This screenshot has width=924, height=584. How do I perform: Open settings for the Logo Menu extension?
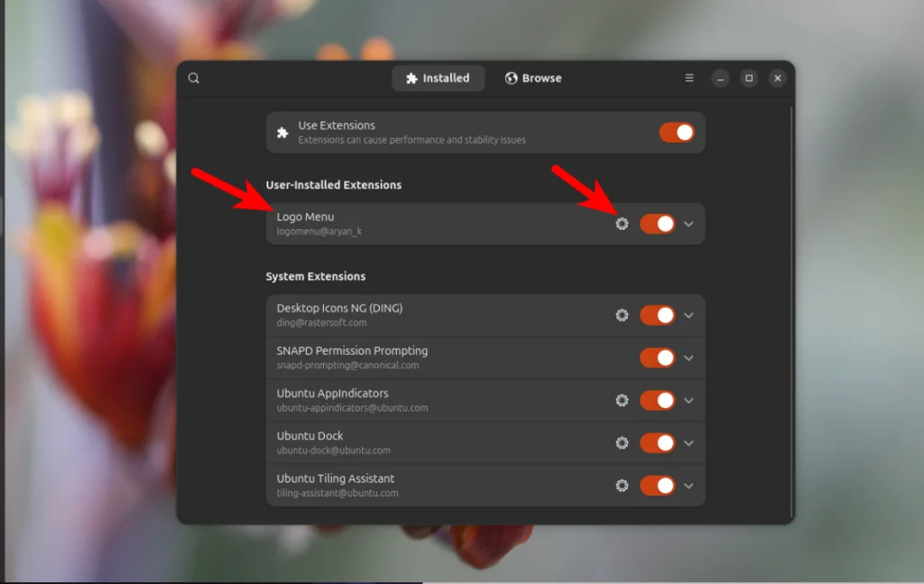(x=622, y=224)
